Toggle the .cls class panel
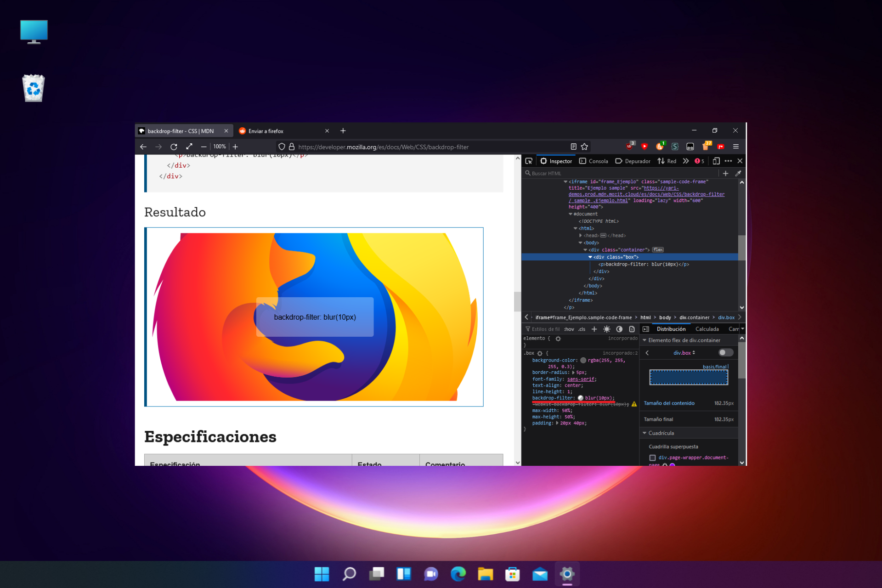Image resolution: width=882 pixels, height=588 pixels. 582,329
